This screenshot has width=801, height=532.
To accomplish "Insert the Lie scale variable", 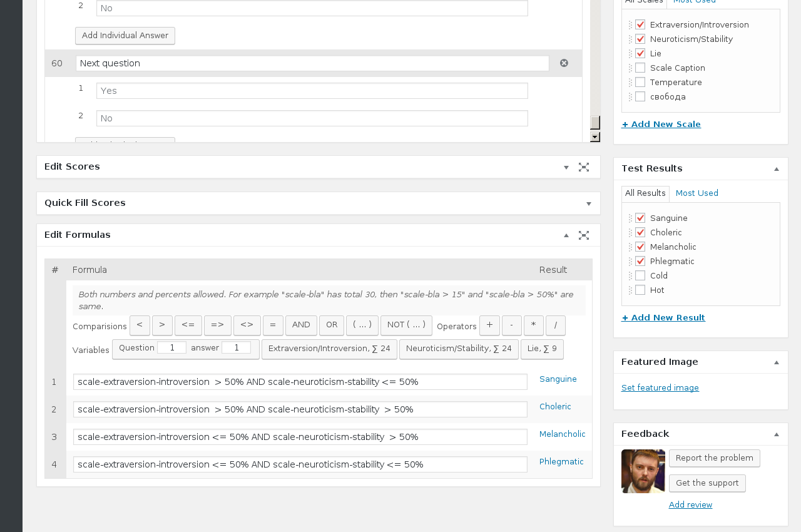I will point(542,349).
